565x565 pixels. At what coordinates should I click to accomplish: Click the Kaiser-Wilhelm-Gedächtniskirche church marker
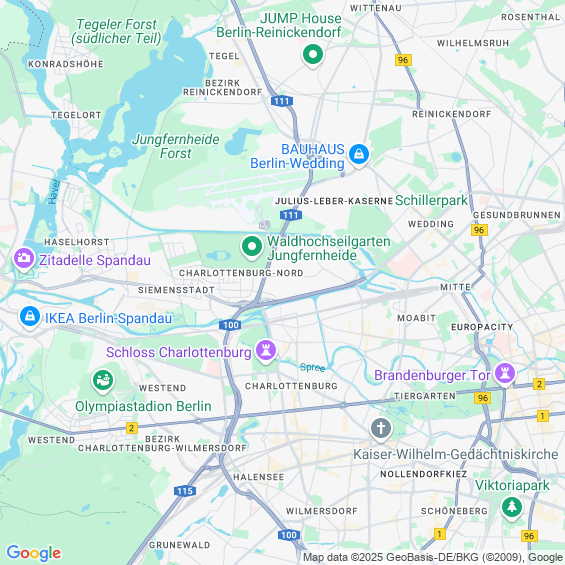(x=381, y=430)
